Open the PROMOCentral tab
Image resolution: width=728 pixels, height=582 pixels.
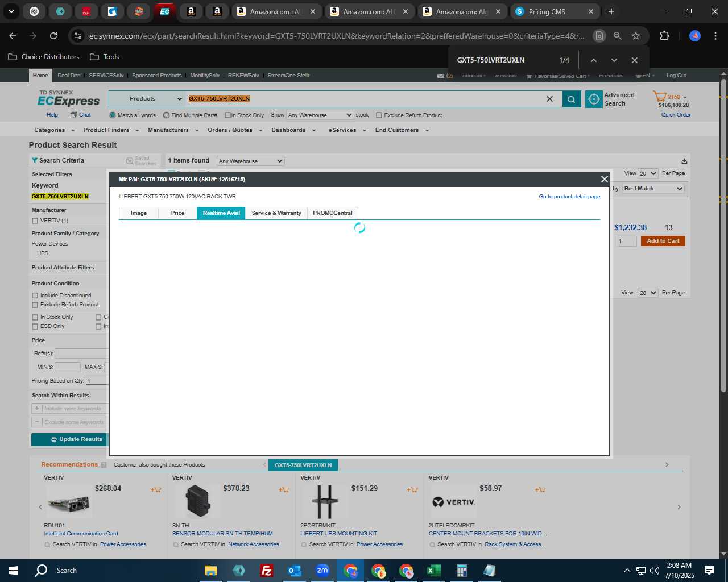pos(333,213)
